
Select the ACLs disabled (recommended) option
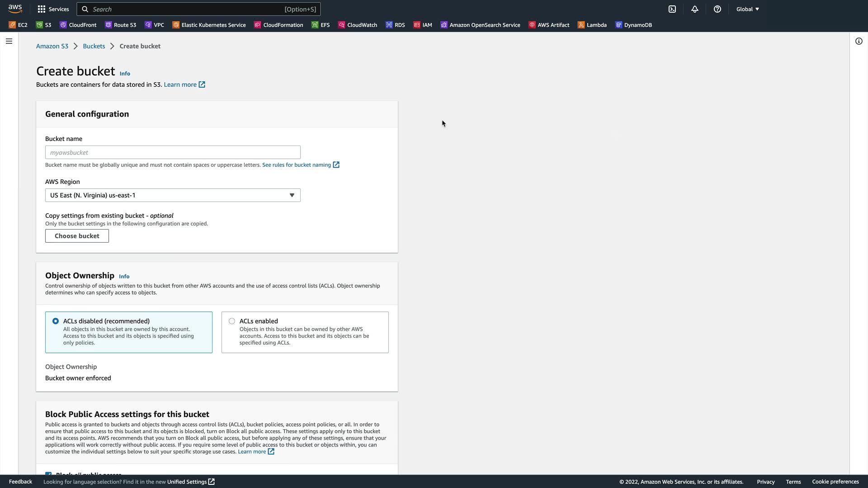click(56, 321)
